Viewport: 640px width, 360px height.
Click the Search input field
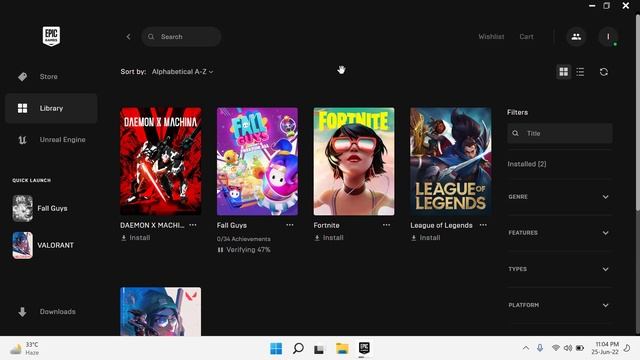tap(181, 37)
